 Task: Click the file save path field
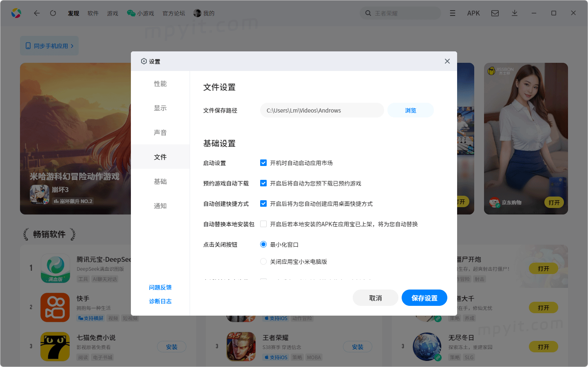point(322,110)
